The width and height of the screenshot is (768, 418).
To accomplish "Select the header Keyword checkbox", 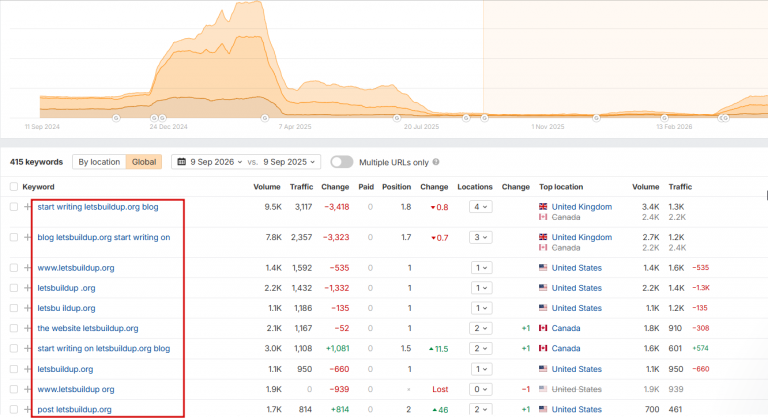I will coord(14,187).
